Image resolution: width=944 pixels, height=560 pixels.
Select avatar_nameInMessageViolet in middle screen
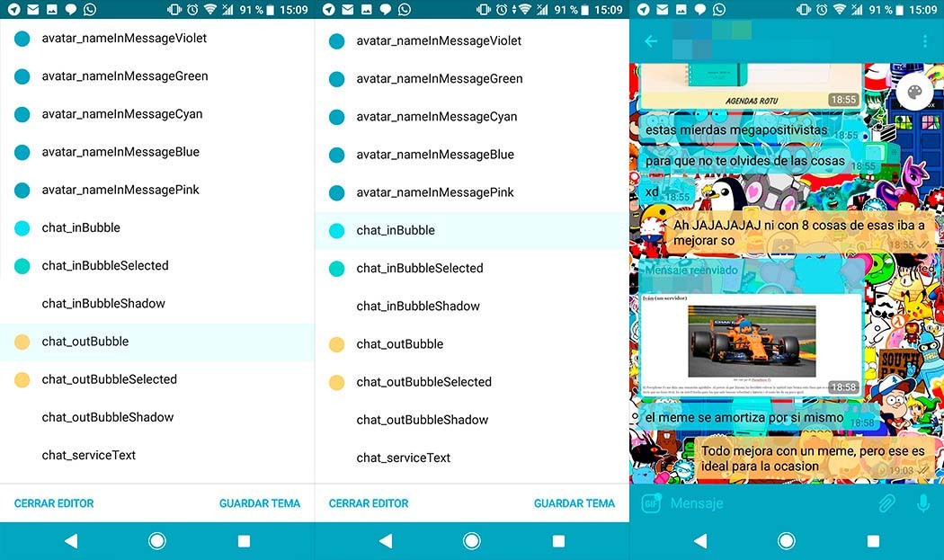(x=472, y=41)
